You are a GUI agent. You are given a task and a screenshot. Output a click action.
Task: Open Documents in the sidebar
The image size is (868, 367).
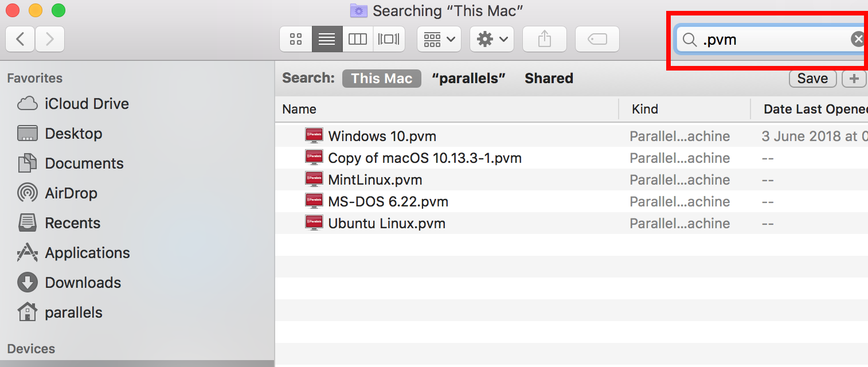71,163
